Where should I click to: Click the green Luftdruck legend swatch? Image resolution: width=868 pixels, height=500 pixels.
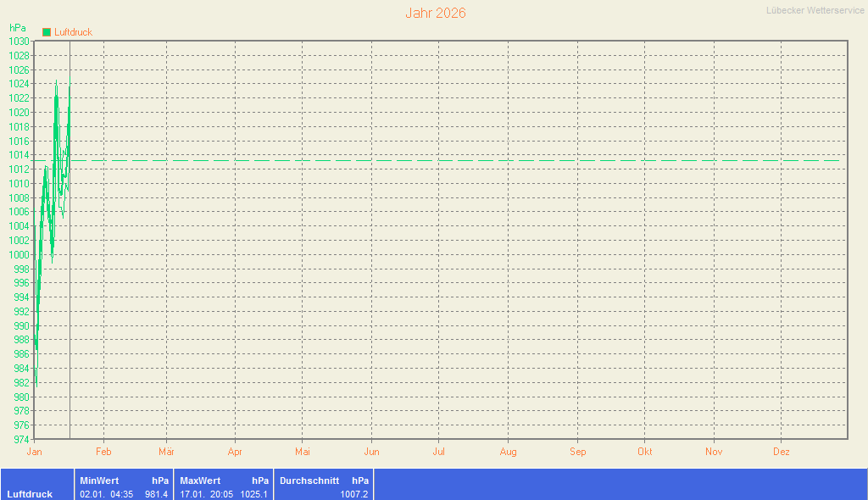47,32
